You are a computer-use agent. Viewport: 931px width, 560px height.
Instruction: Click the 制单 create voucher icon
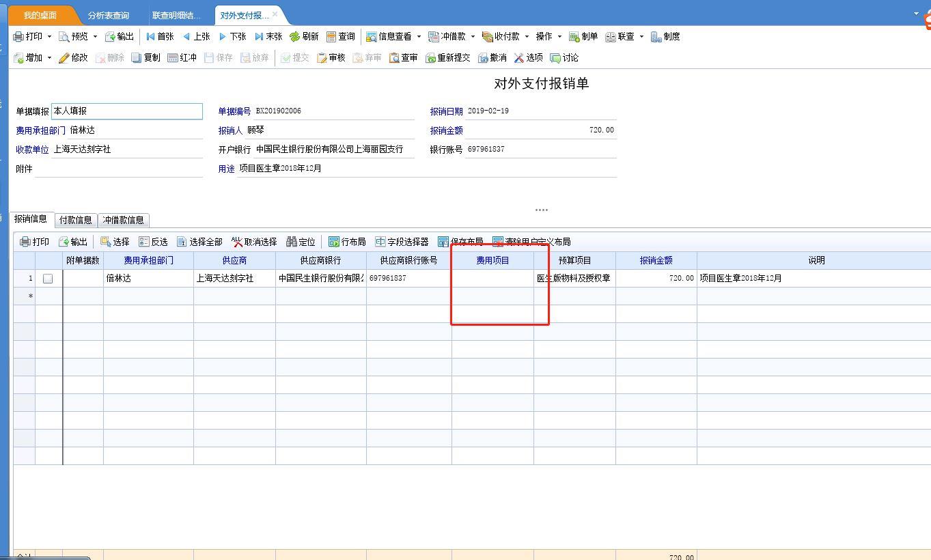tap(574, 37)
